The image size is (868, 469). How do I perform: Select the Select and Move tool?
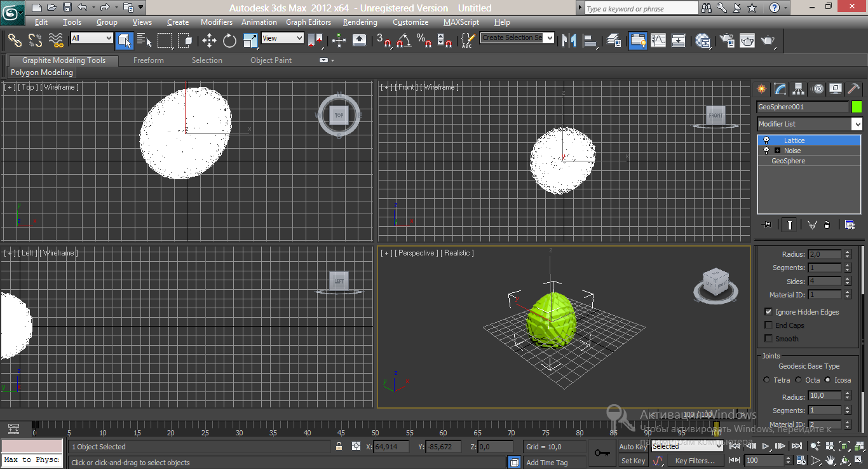click(209, 41)
